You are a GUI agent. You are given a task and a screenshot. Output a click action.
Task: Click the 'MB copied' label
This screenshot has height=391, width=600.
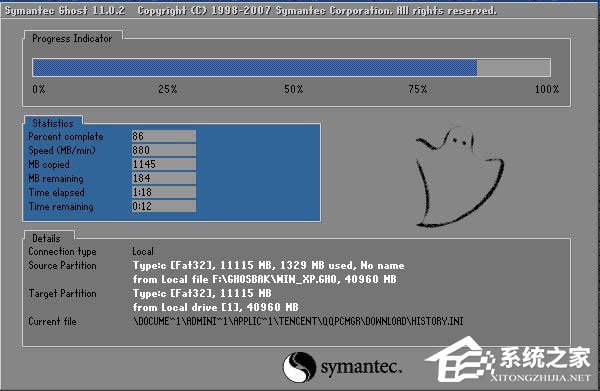tap(49, 165)
